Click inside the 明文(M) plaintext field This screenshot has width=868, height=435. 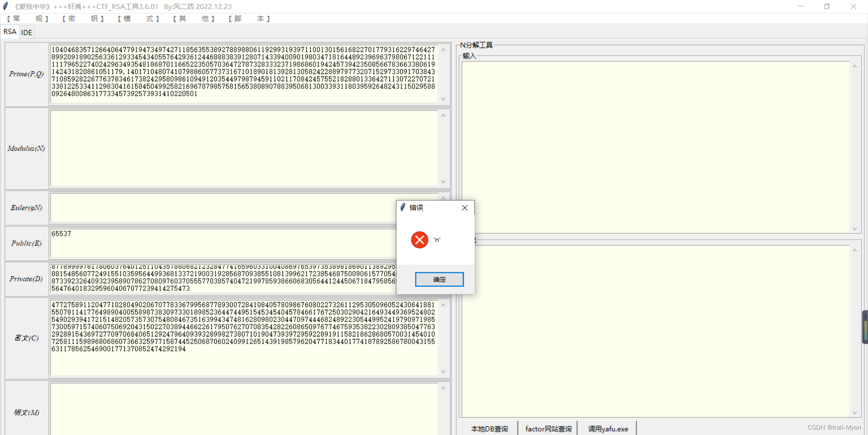pyautogui.click(x=244, y=409)
